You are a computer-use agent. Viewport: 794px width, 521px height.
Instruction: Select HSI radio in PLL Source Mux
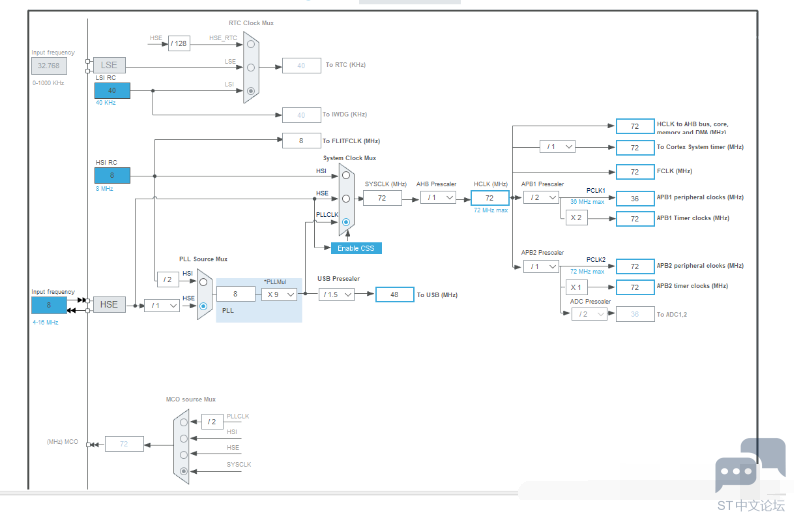pos(203,282)
